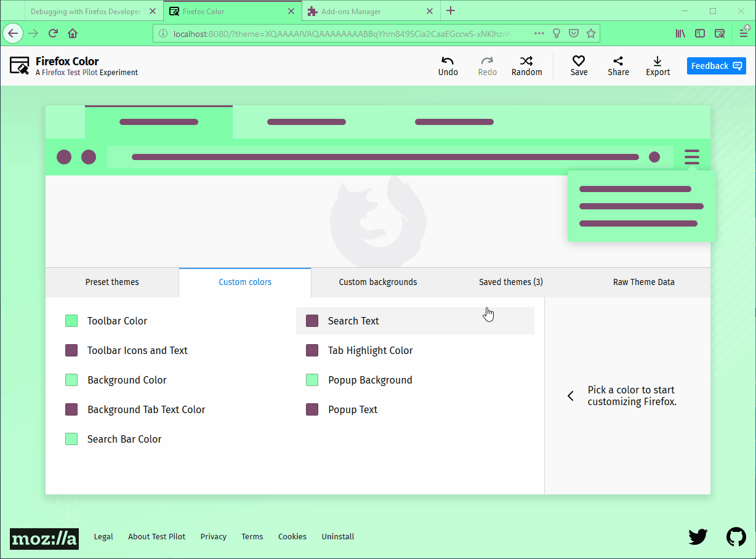
Task: Open a new browser tab
Action: point(451,10)
